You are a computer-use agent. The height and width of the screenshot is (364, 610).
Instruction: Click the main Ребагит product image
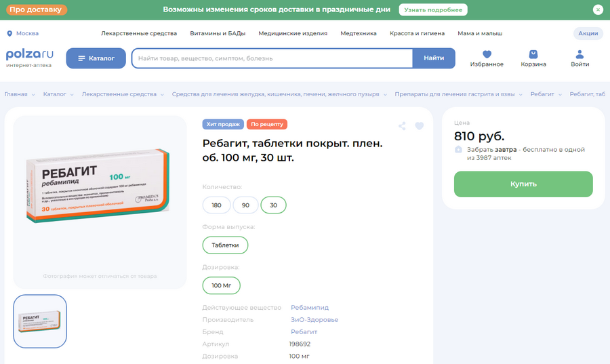tap(98, 186)
